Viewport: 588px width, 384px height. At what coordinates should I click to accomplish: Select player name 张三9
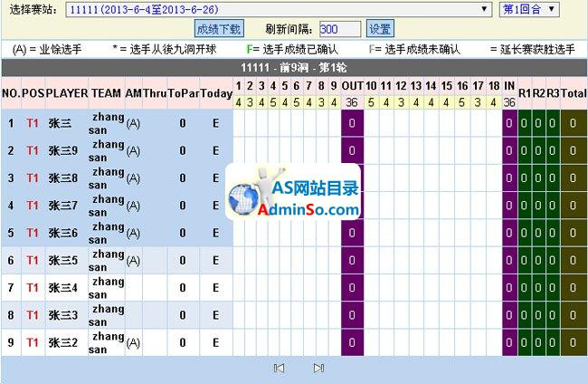pos(62,150)
